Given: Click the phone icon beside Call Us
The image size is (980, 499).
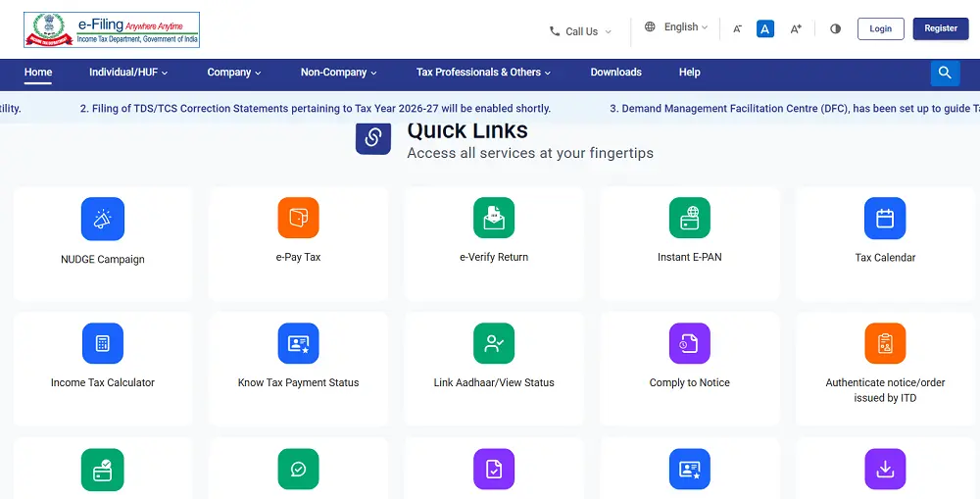Looking at the screenshot, I should 555,31.
